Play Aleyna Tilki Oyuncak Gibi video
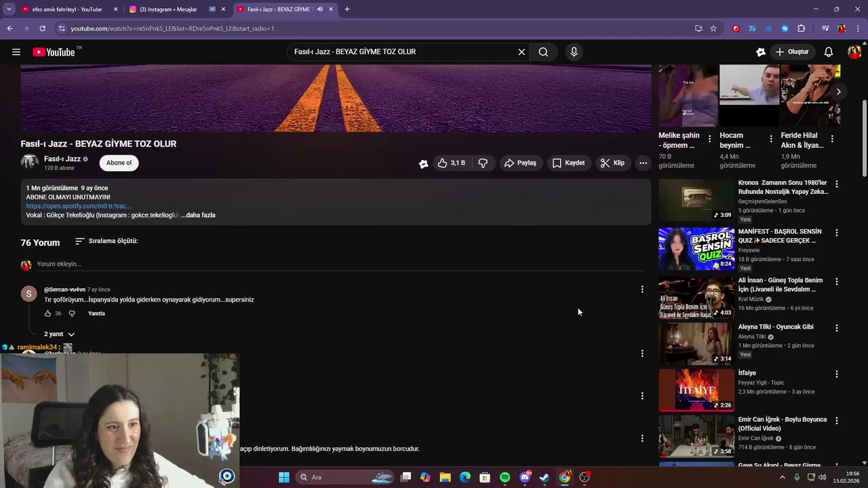 [696, 344]
